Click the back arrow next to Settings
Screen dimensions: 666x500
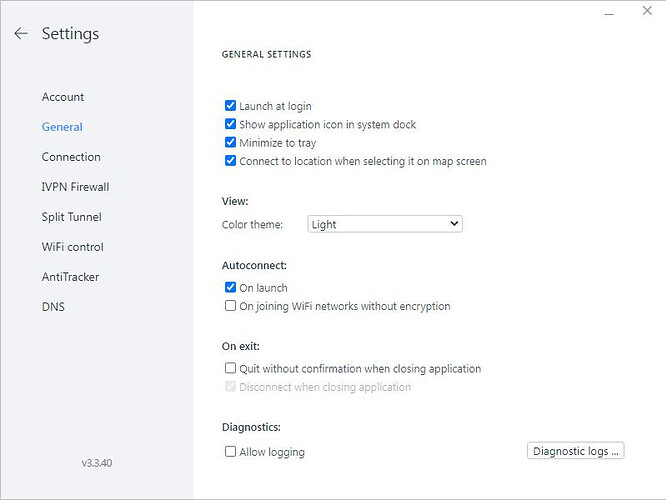coord(21,34)
